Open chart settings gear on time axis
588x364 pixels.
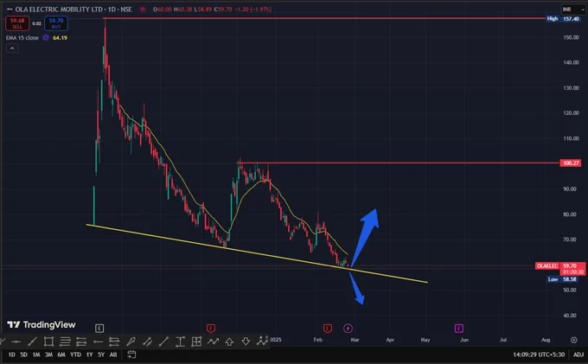tap(574, 340)
